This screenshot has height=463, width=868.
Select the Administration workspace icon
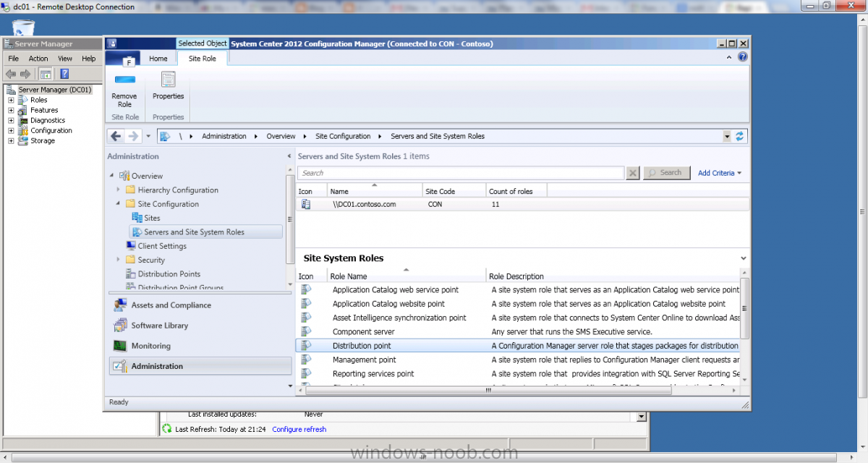(121, 366)
